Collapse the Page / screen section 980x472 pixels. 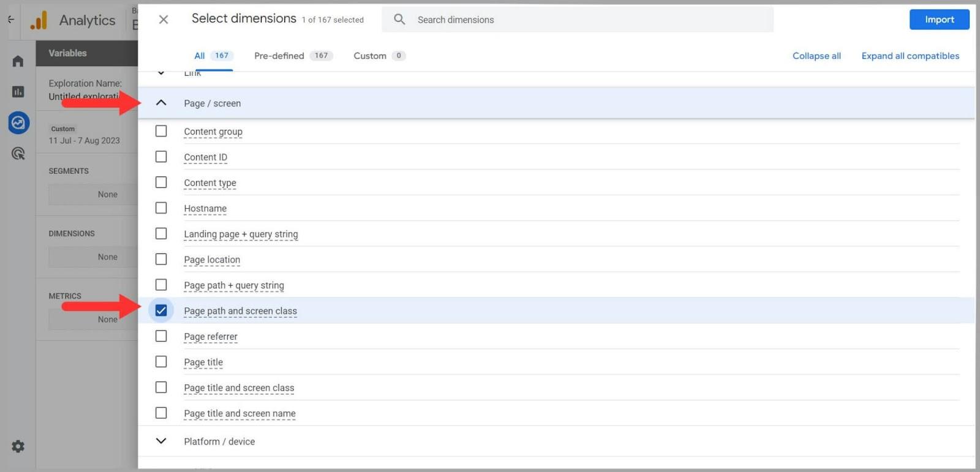point(161,103)
